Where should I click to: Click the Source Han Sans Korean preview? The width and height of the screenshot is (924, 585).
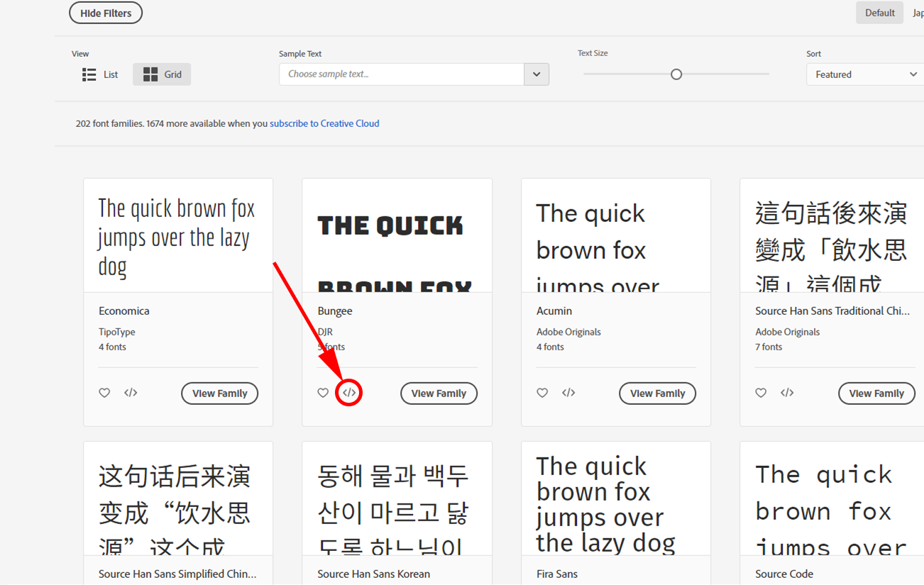(397, 499)
